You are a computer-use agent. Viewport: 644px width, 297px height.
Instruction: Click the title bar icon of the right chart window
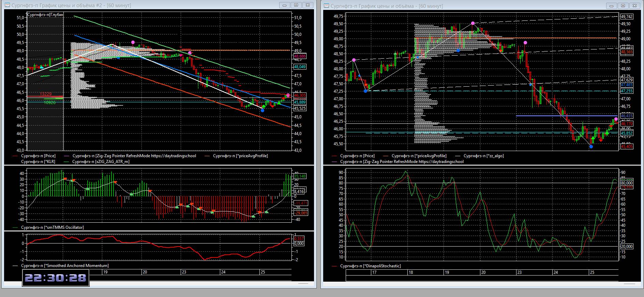pyautogui.click(x=326, y=6)
